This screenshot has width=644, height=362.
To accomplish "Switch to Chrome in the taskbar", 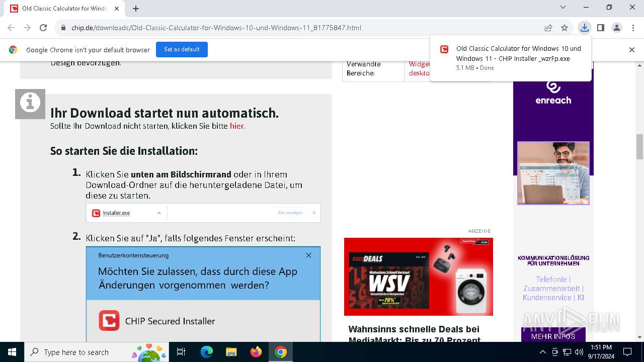I will [x=281, y=352].
